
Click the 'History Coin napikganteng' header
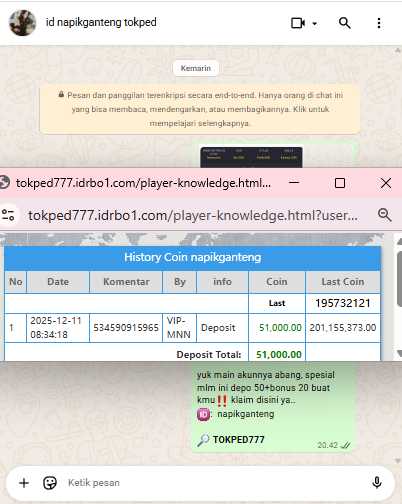(193, 257)
